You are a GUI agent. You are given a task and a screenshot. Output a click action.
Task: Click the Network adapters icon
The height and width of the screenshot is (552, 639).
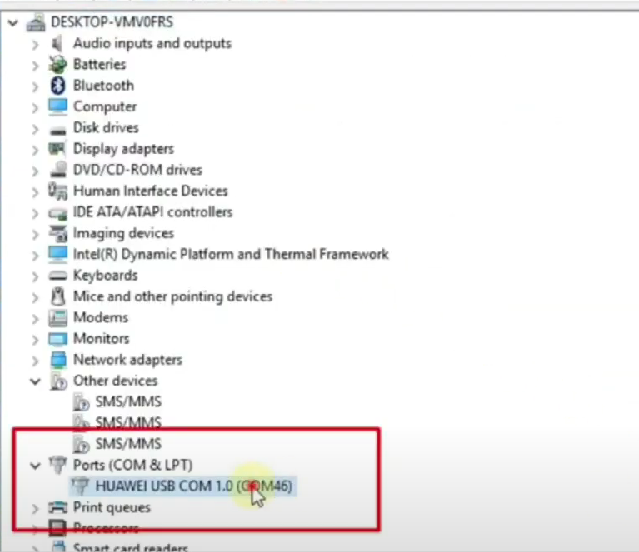tap(58, 360)
